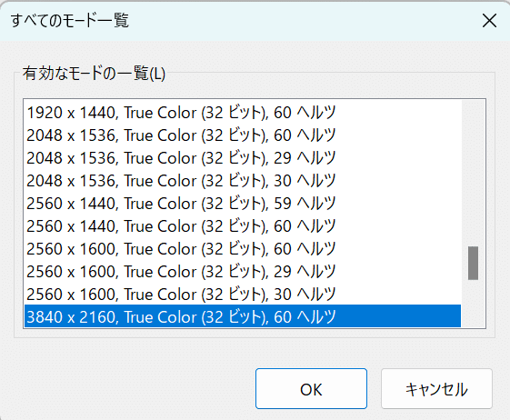Click blank space right of 1920 x 1440 entry
Image resolution: width=510 pixels, height=420 pixels.
pyautogui.click(x=398, y=113)
